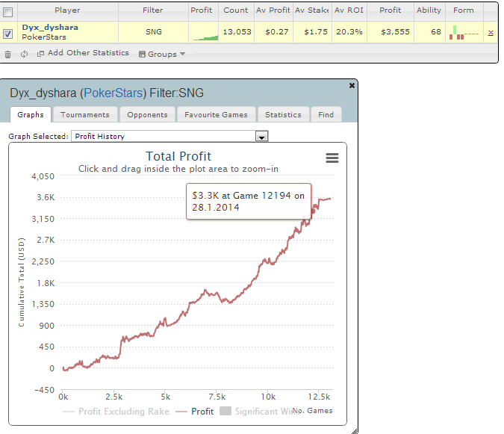The height and width of the screenshot is (434, 504).
Task: Open the PokerStars link in panel title
Action: point(113,93)
